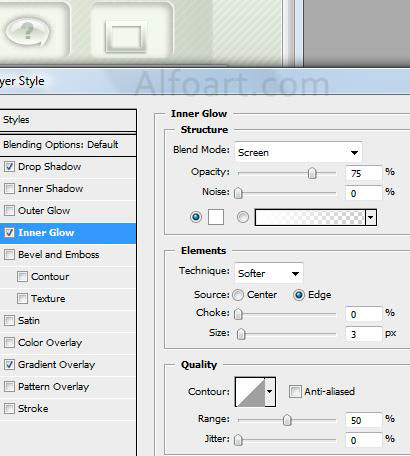410x456 pixels.
Task: Enable the Stroke checkbox
Action: 9,408
